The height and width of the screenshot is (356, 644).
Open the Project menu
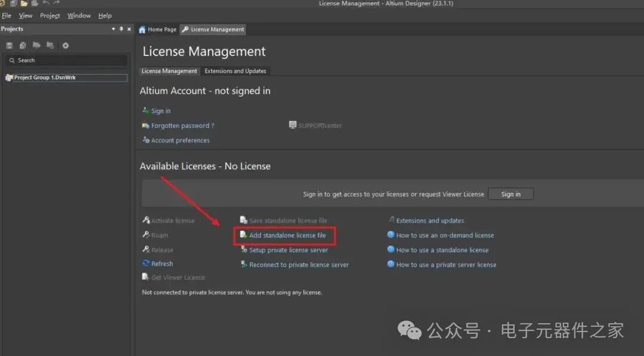[x=49, y=16]
